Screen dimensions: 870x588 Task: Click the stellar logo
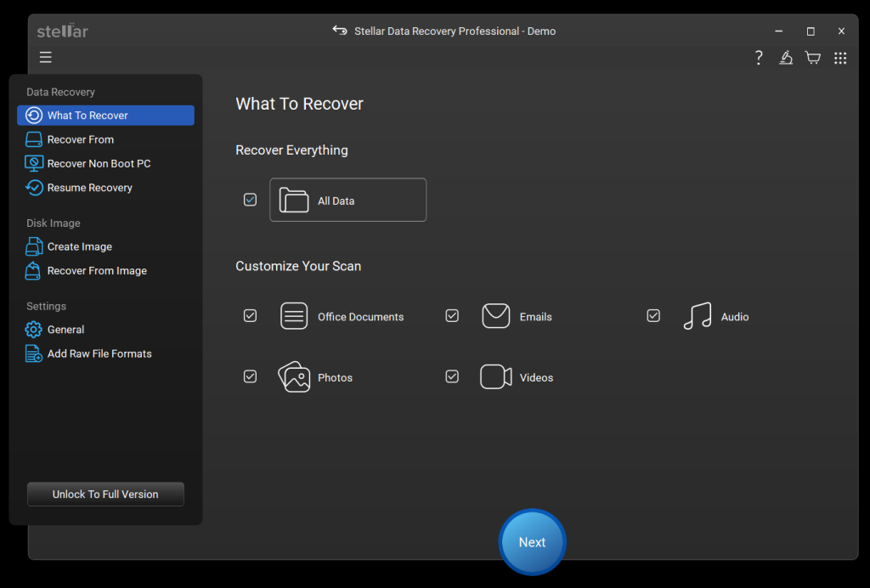(63, 31)
